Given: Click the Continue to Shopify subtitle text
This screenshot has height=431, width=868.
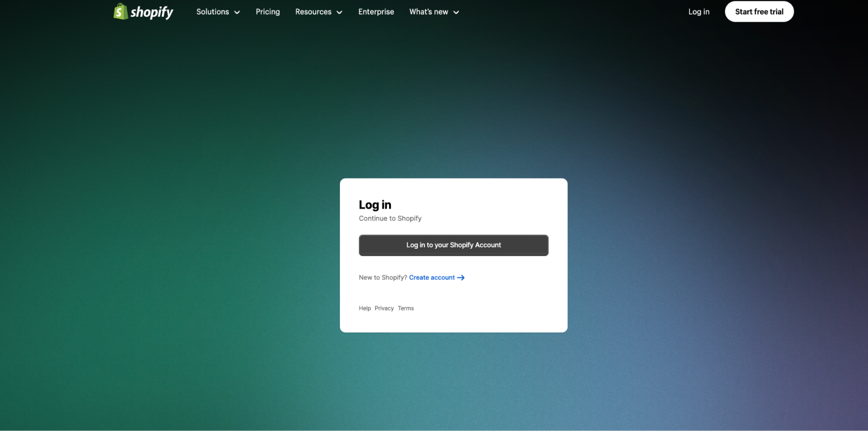Looking at the screenshot, I should [x=390, y=219].
